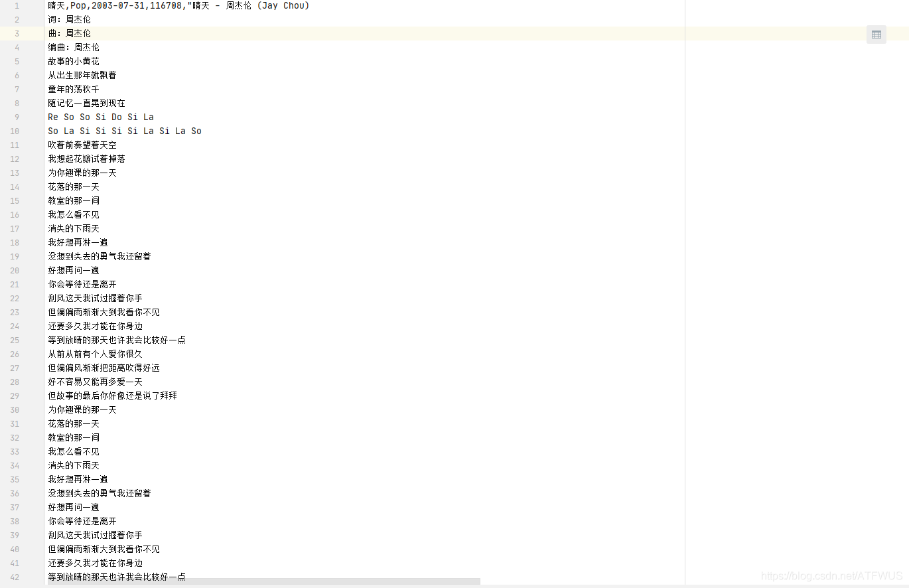This screenshot has height=588, width=909.
Task: Click "为你翘课的那一天" on line 13
Action: [82, 173]
